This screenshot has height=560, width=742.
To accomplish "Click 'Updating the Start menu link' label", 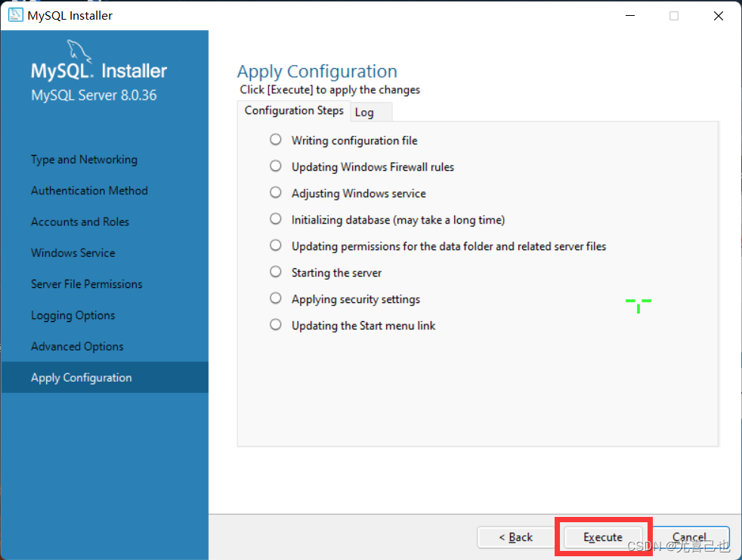I will click(363, 326).
